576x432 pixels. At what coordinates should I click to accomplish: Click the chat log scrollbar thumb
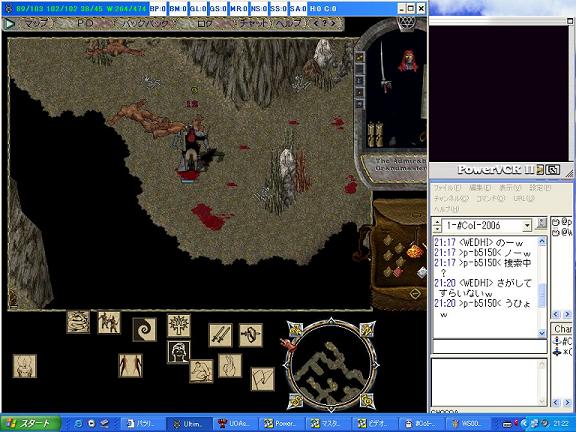(x=542, y=295)
